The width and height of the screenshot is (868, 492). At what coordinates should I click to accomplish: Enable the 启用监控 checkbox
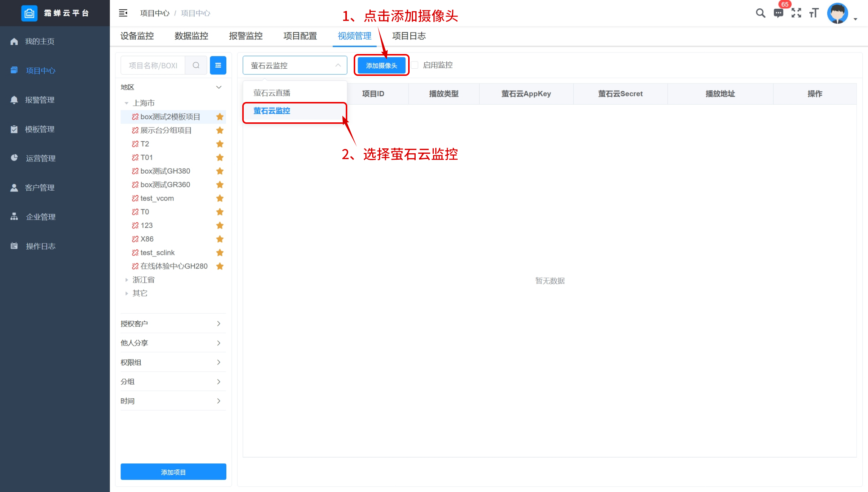pos(415,65)
